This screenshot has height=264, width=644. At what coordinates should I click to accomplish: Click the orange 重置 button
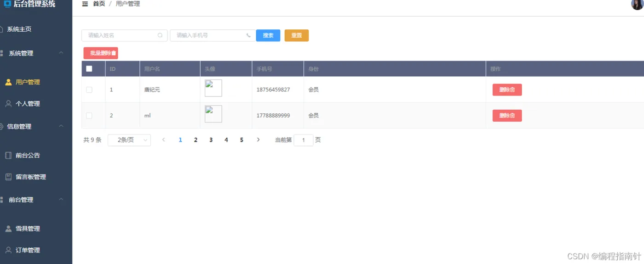(297, 35)
